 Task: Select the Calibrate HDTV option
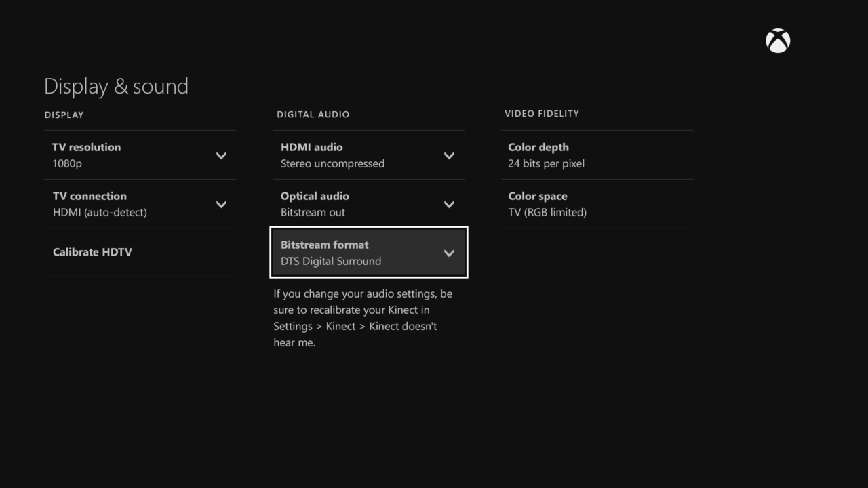click(92, 251)
